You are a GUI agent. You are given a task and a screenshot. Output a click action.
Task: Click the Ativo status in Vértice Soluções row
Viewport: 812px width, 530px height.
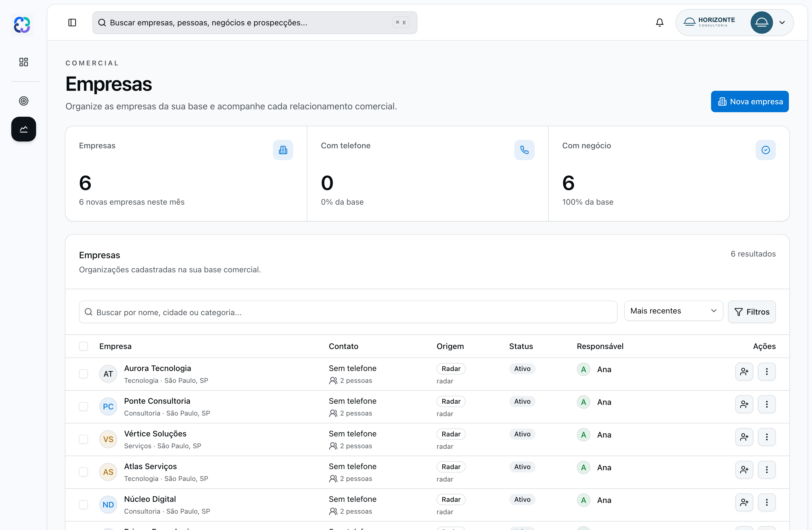tap(522, 434)
